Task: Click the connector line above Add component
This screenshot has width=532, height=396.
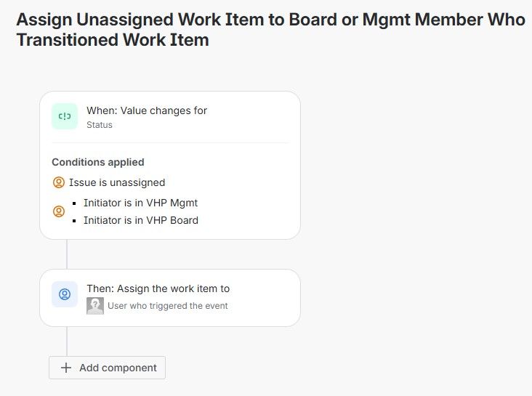Action: coord(67,341)
